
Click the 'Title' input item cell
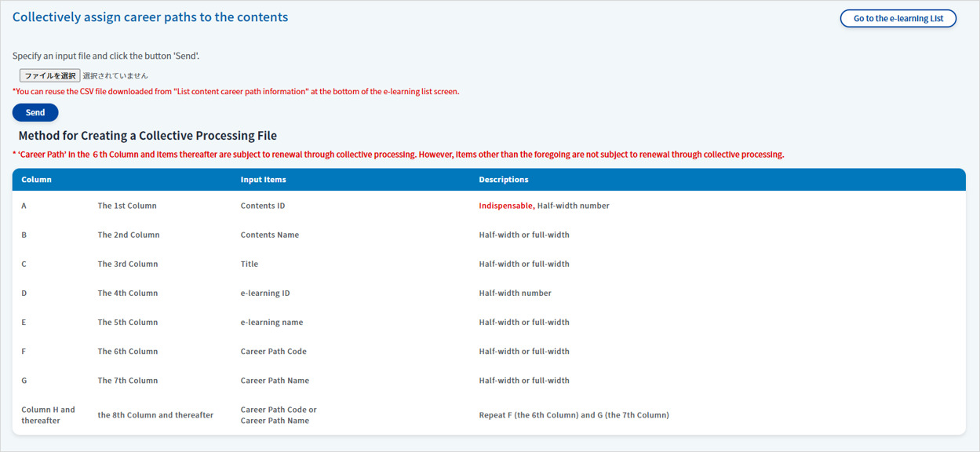[249, 264]
